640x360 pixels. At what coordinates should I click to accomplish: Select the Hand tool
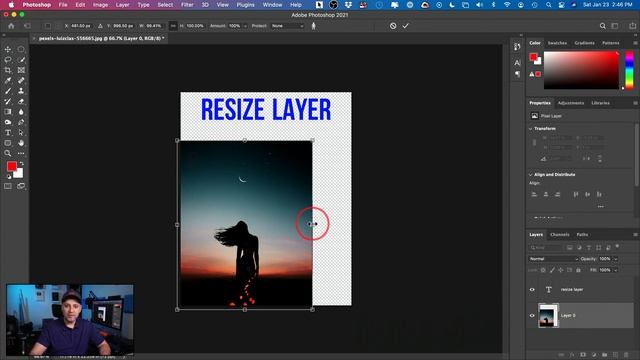point(21,143)
